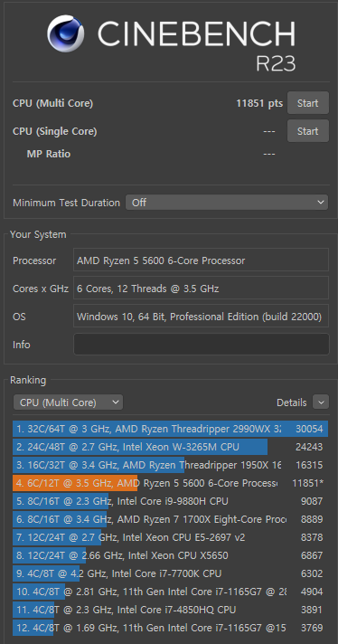This screenshot has height=644, width=338.
Task: Select ranking row Threadripper 2990WX
Action: point(170,429)
